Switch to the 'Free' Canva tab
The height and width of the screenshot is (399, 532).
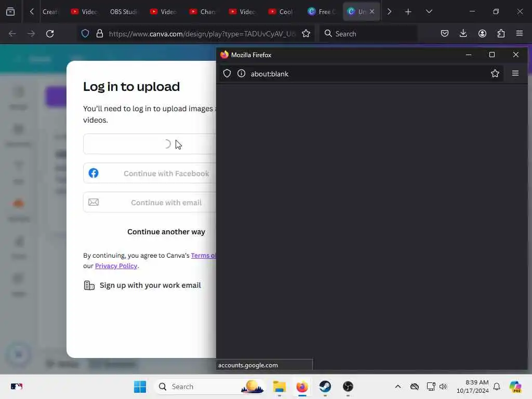322,11
